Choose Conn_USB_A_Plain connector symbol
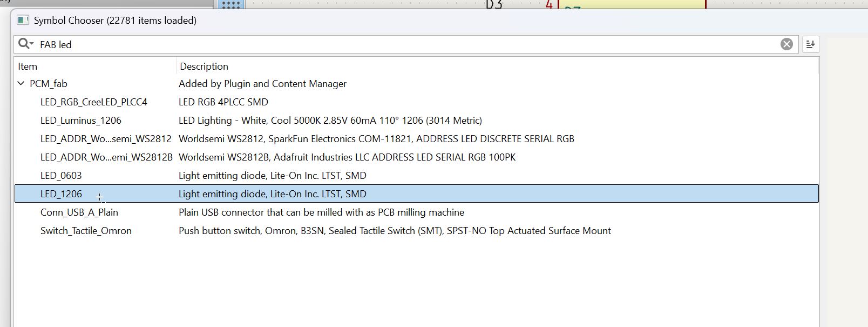Viewport: 868px width, 327px height. point(79,212)
